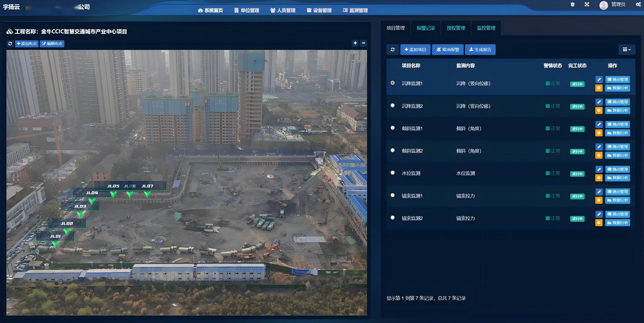Open the column display grid dropdown above the table
The height and width of the screenshot is (323, 644).
point(626,49)
